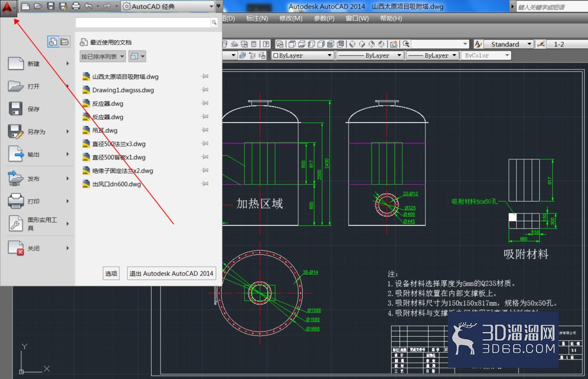Screen dimensions: 588x379
Task: Pin 直径500法兰x3.dwg to the recent list
Action: (205, 143)
